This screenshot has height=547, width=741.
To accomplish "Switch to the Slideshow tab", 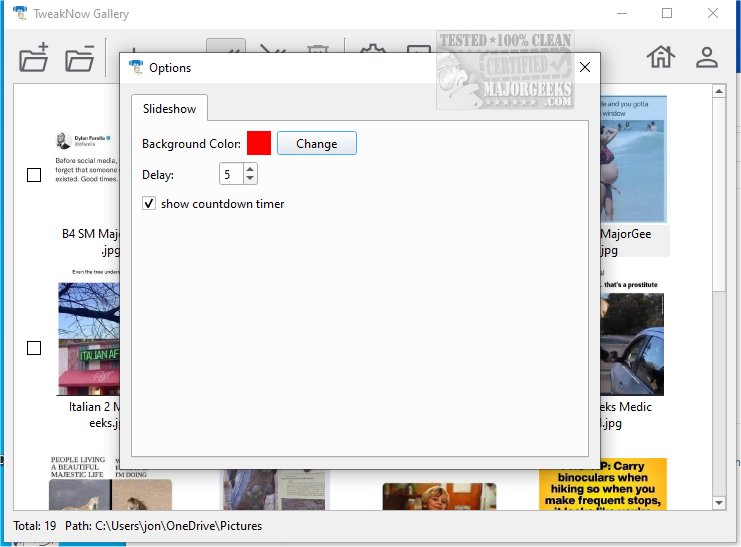I will pos(169,109).
